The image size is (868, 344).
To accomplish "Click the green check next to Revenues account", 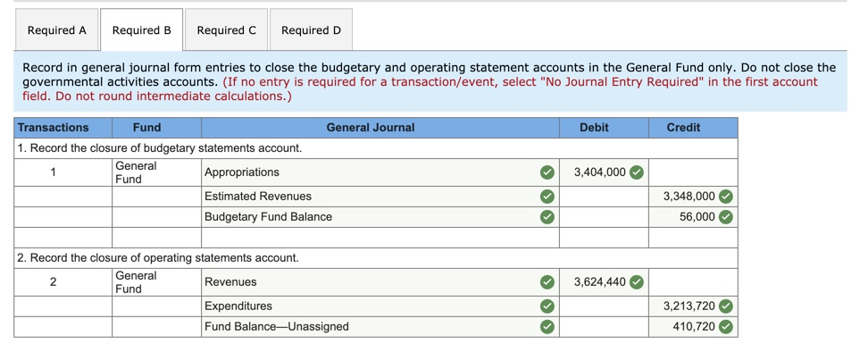I will point(547,282).
